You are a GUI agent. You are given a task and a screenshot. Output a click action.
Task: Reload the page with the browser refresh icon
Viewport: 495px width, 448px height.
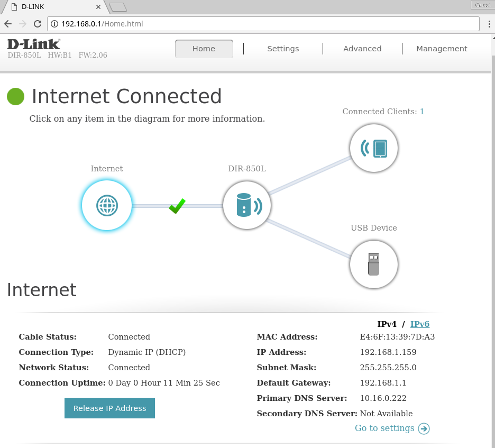[37, 24]
